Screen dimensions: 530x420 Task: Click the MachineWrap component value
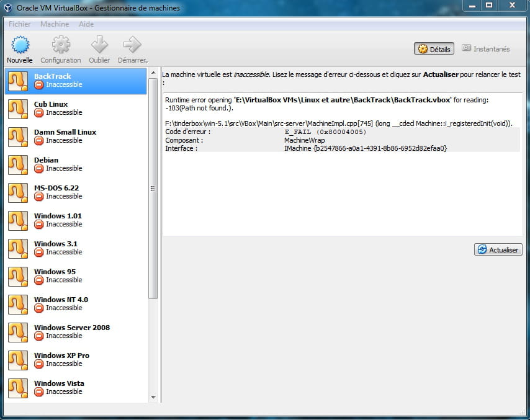click(x=305, y=140)
